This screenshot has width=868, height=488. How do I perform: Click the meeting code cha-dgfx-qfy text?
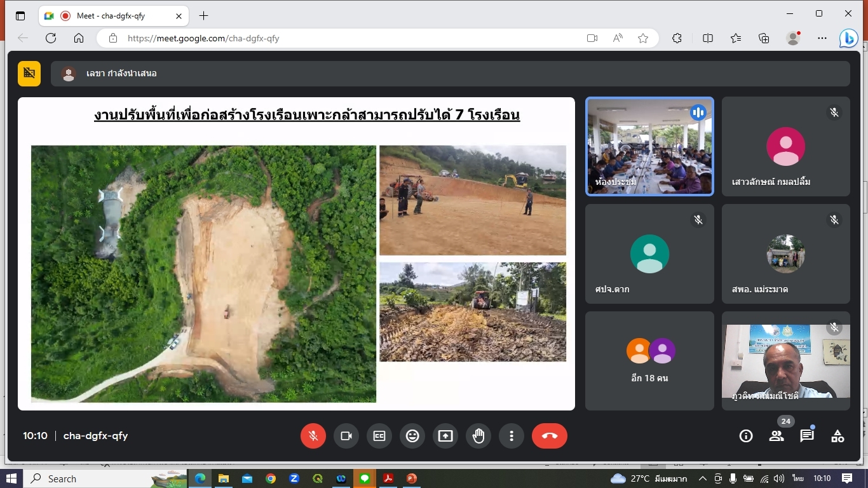tap(95, 436)
